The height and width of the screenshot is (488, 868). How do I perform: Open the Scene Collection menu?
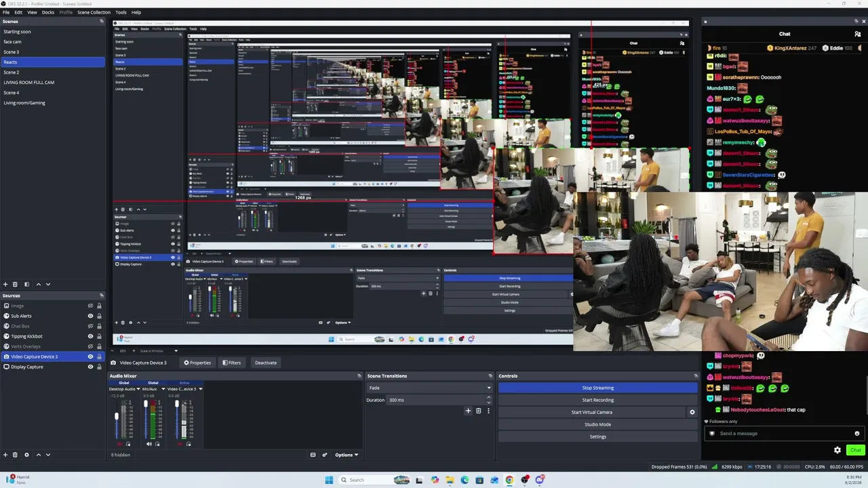(94, 12)
